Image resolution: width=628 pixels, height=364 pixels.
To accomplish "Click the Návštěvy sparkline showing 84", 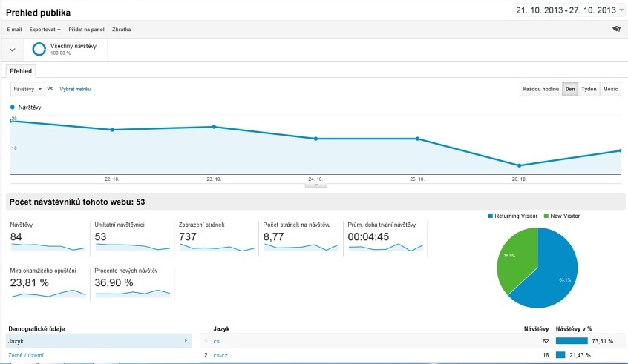I will [48, 247].
